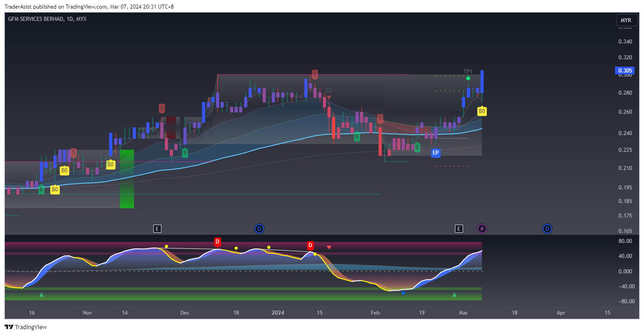Click the purple lightning event marker
Screen dimensions: 644x335
coord(482,228)
